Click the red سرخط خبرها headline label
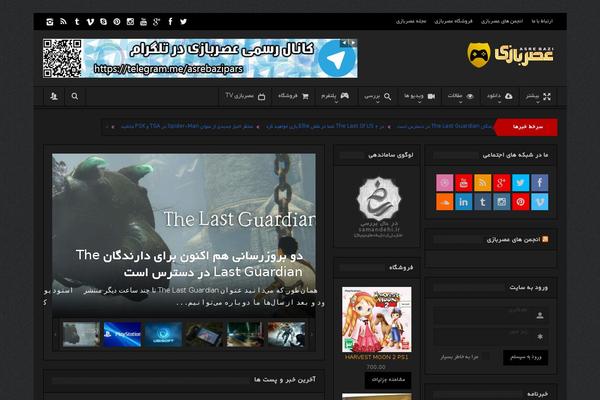 point(527,127)
